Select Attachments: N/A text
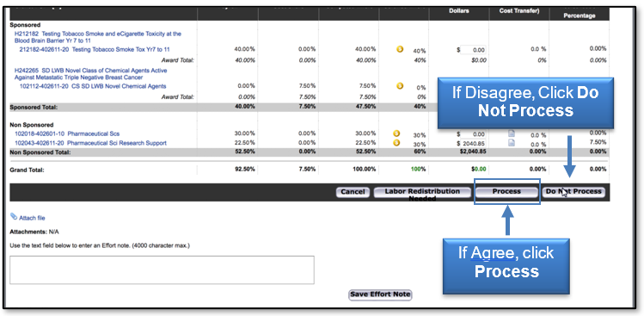Image resolution: width=644 pixels, height=316 pixels. point(34,232)
